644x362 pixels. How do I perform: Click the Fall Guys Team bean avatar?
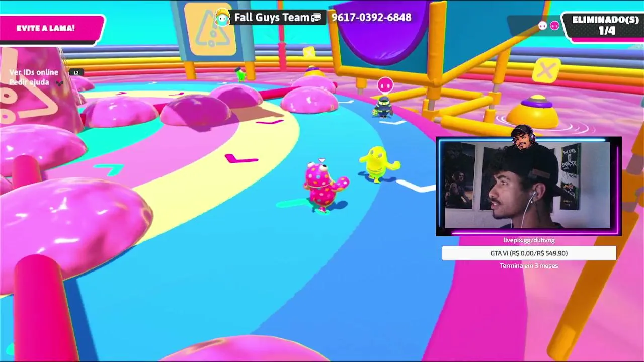tap(222, 17)
